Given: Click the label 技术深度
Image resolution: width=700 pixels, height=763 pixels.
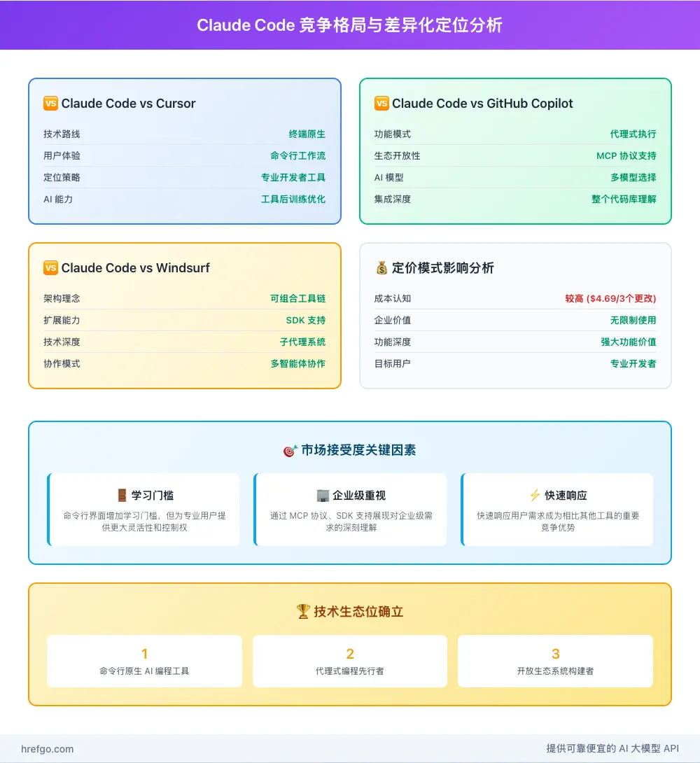Looking at the screenshot, I should [62, 342].
